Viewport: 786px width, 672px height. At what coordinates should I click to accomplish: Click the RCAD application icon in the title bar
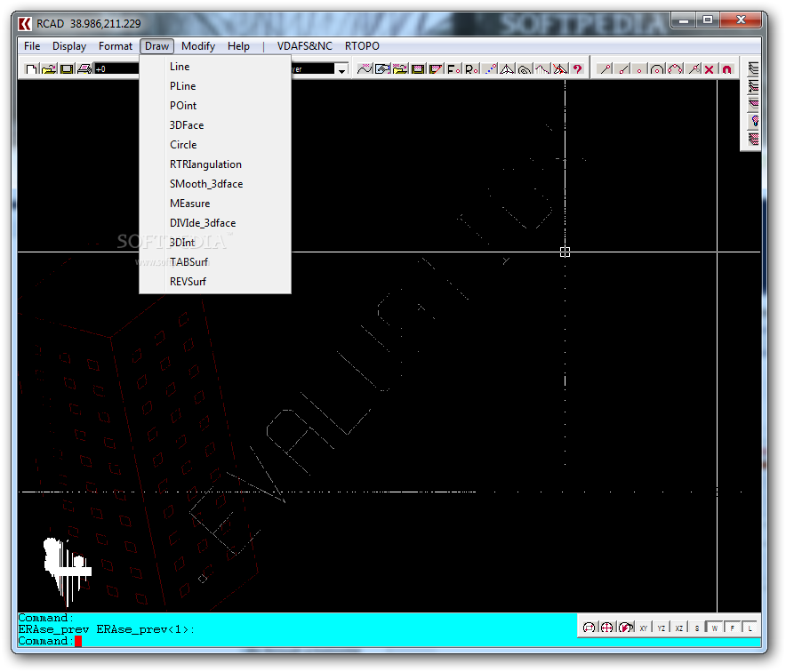(x=25, y=23)
